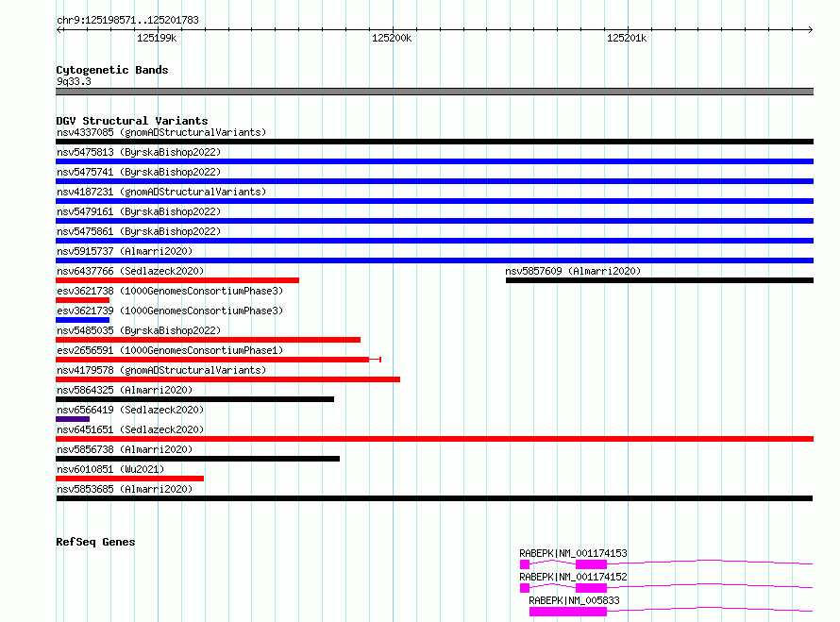
Task: Select the black nsv5853685 variant bar
Action: click(434, 498)
